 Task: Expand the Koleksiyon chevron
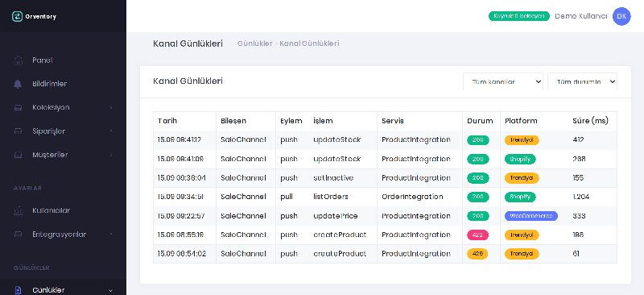111,108
